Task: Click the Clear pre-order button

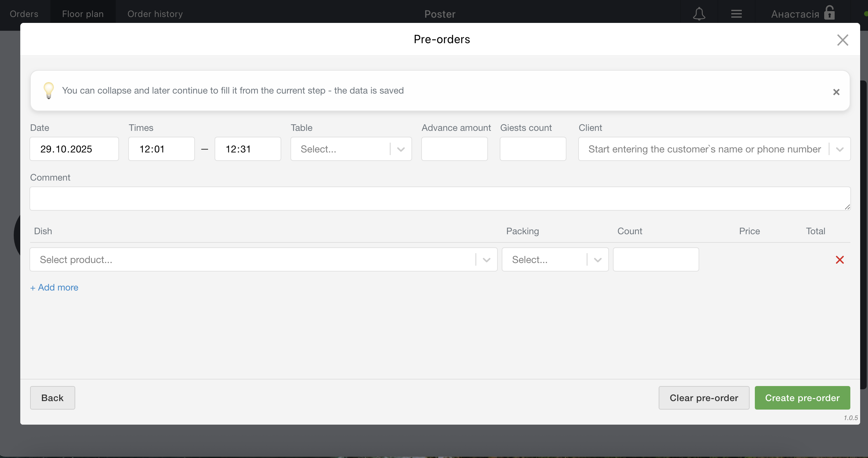Action: tap(703, 398)
